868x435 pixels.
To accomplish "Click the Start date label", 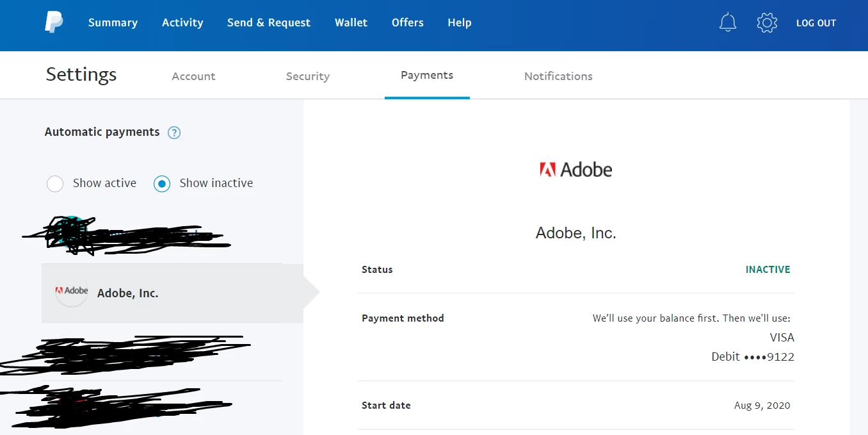I will pos(386,406).
